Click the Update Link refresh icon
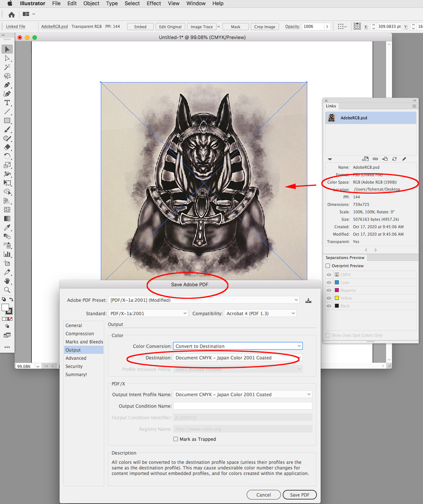Screen dimensions: 423x504 pos(394,159)
